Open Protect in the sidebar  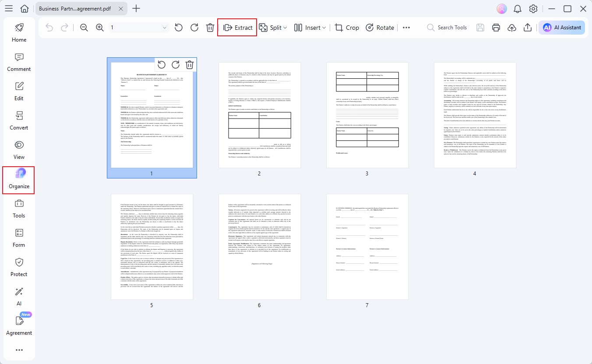coord(19,267)
